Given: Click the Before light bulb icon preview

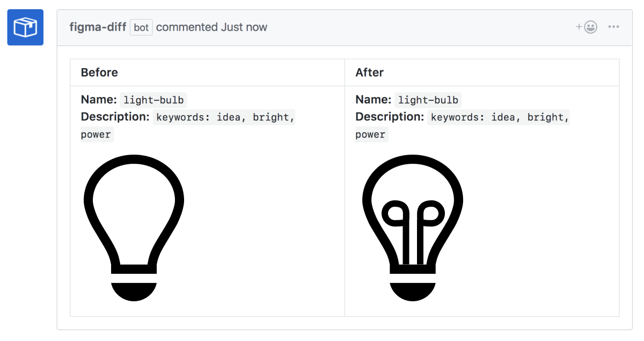Looking at the screenshot, I should coord(134,227).
